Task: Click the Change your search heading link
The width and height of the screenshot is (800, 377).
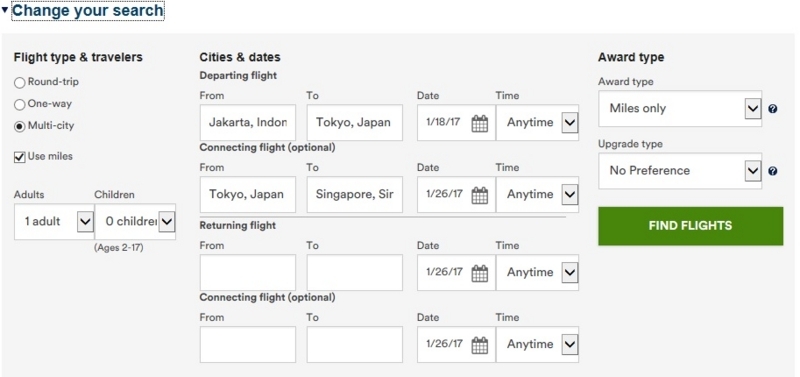Action: pos(88,10)
